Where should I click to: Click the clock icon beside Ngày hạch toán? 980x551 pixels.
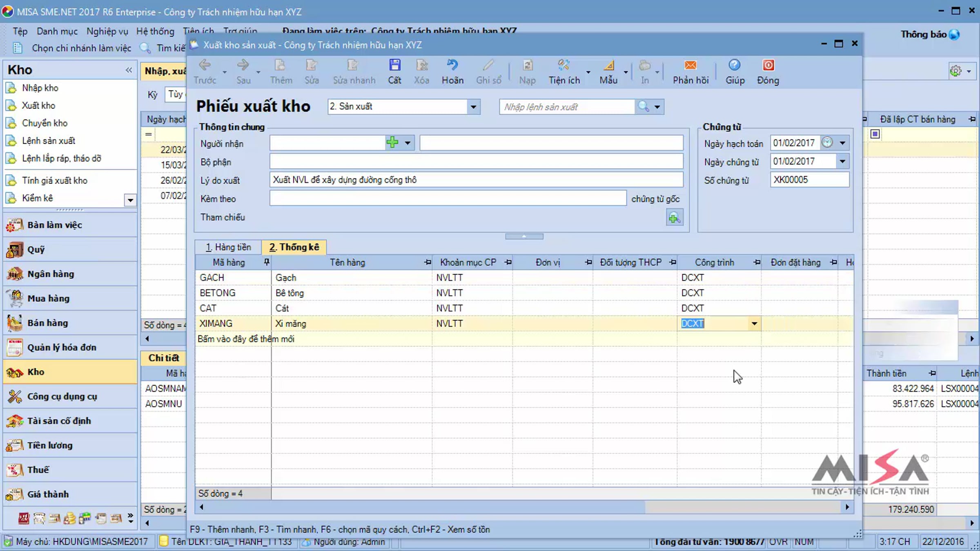click(827, 142)
